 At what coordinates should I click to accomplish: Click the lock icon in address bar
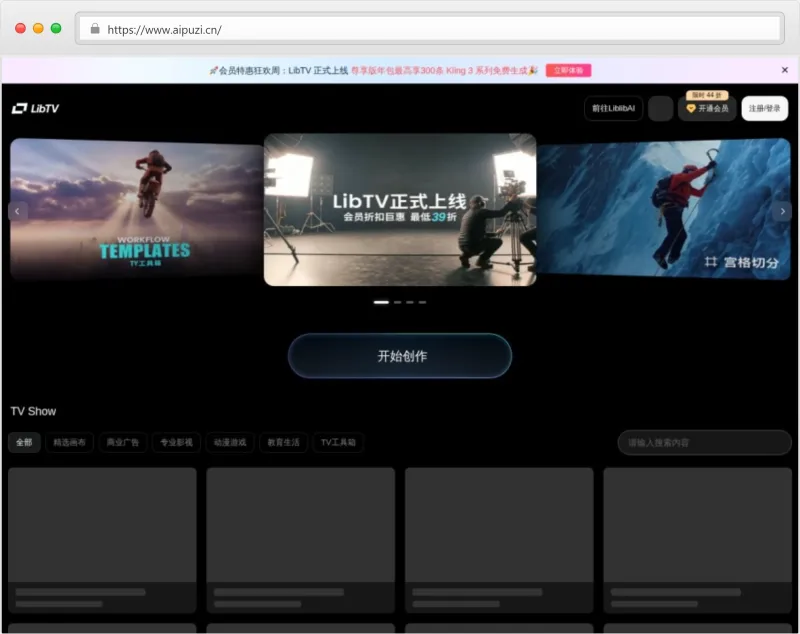click(x=95, y=29)
